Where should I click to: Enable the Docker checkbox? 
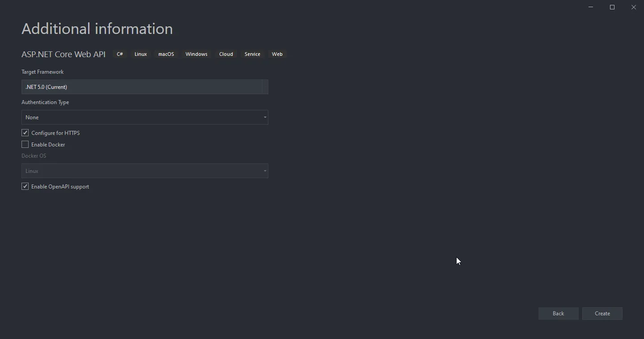pyautogui.click(x=25, y=144)
